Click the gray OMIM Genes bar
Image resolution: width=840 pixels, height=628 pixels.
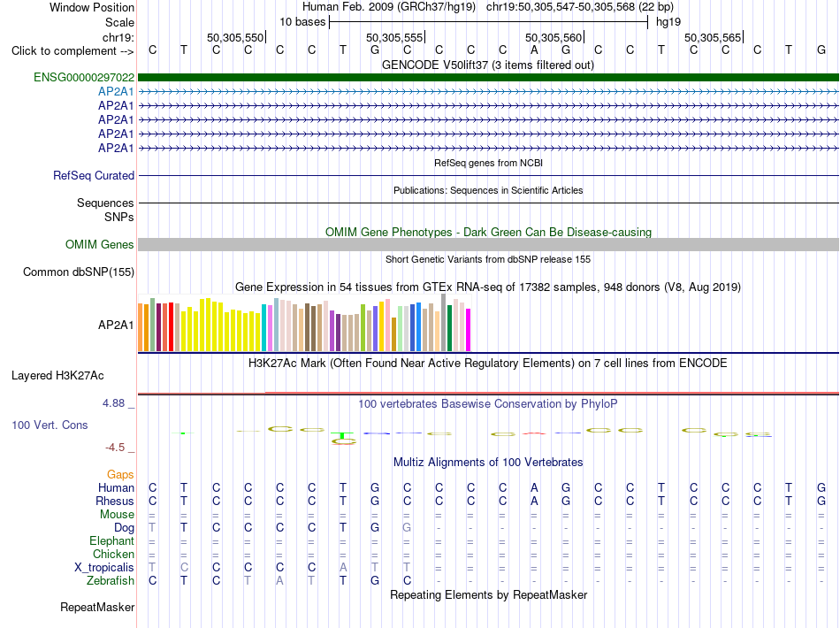pos(488,245)
